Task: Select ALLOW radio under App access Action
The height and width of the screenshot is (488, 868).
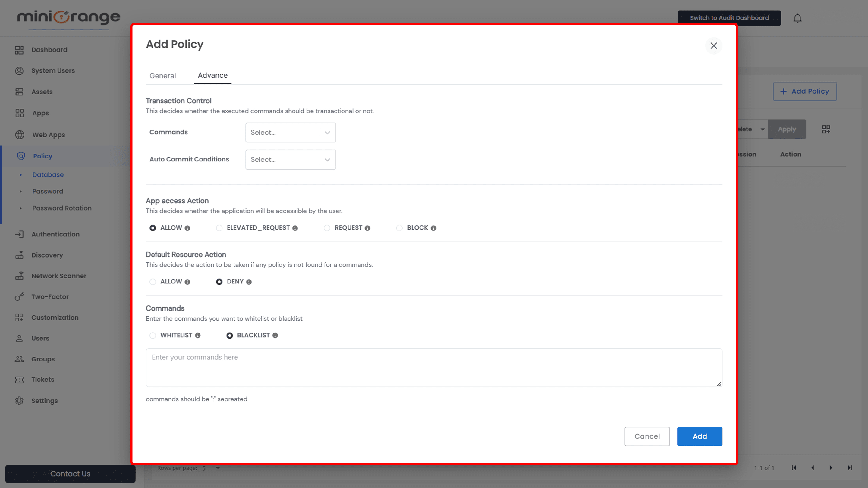Action: point(153,228)
